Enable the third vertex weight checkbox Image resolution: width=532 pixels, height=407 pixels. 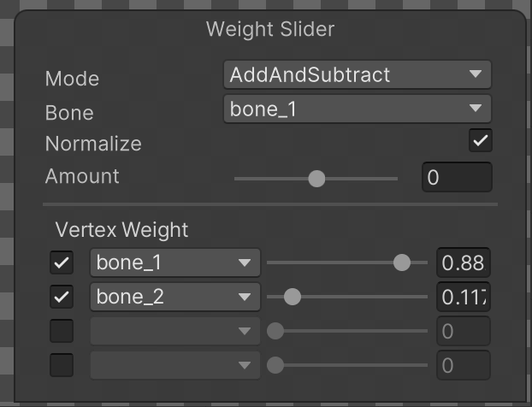62,331
